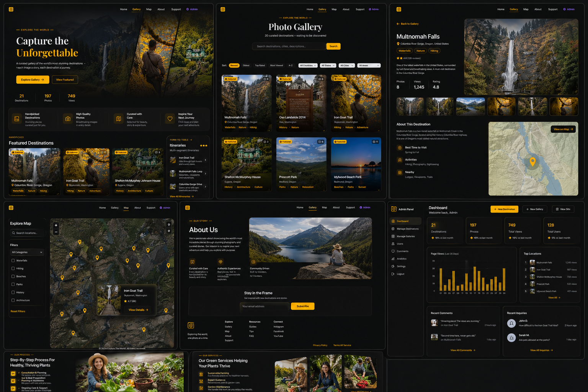Click the Admin Panel logo icon
588x392 pixels.
(394, 209)
